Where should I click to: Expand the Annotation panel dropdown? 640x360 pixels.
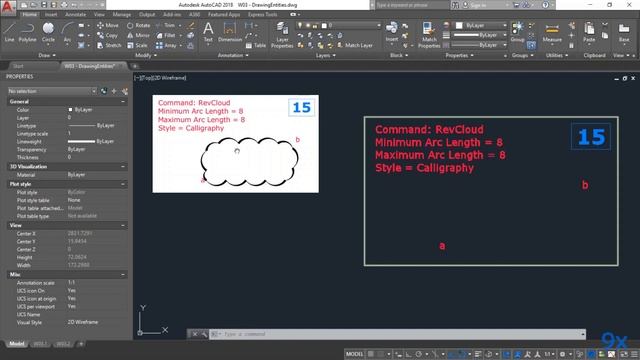point(233,55)
